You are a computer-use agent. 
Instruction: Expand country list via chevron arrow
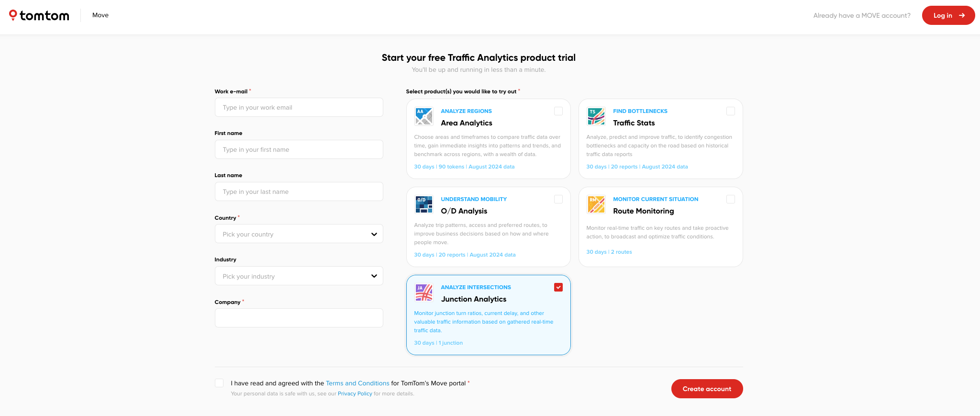coord(374,234)
